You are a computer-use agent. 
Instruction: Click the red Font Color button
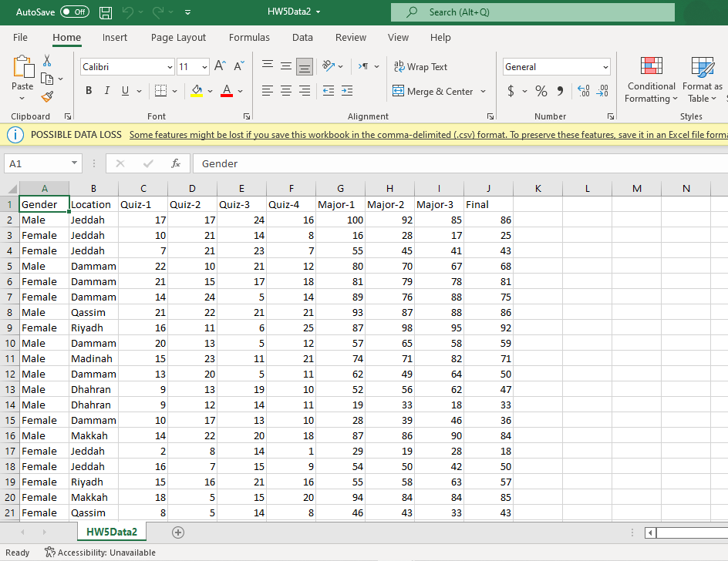tap(227, 91)
